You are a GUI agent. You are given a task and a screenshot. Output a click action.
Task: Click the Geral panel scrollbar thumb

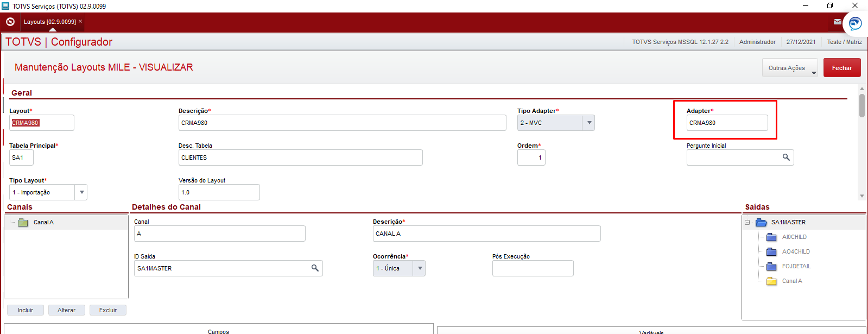tap(862, 105)
